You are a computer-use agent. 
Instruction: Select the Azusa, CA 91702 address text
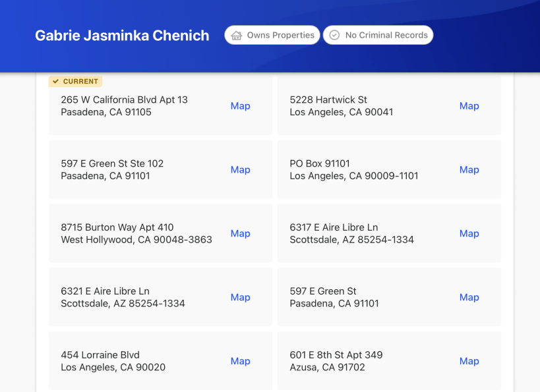[327, 368]
